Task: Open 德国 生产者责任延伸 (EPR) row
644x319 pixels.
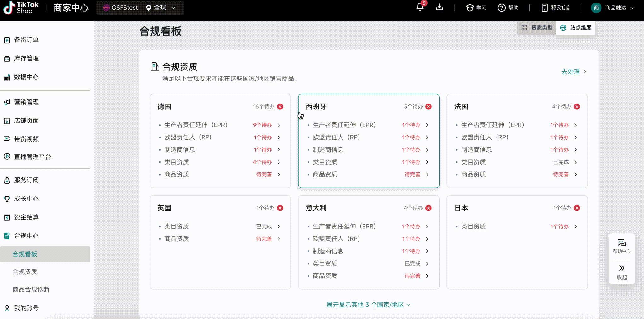Action: (x=220, y=125)
